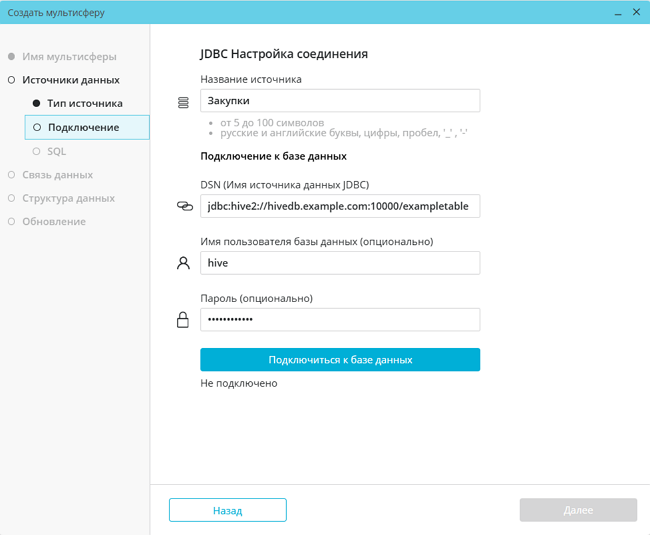Click the filled bullet beside 'Тип источника'
This screenshot has height=535, width=650.
click(x=37, y=104)
